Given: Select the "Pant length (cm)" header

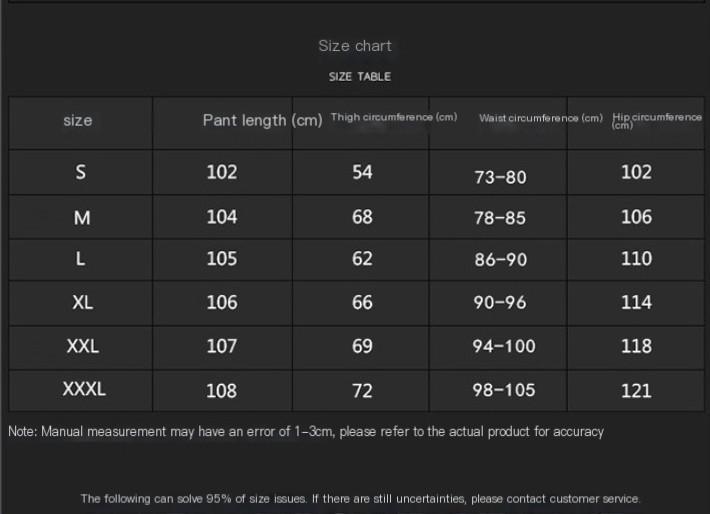Looking at the screenshot, I should coord(262,120).
